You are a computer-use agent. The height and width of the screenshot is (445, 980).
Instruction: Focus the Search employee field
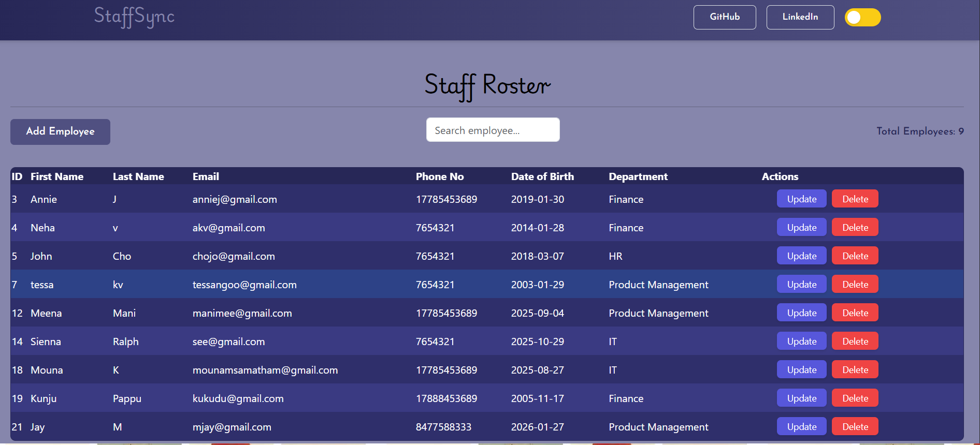point(493,130)
